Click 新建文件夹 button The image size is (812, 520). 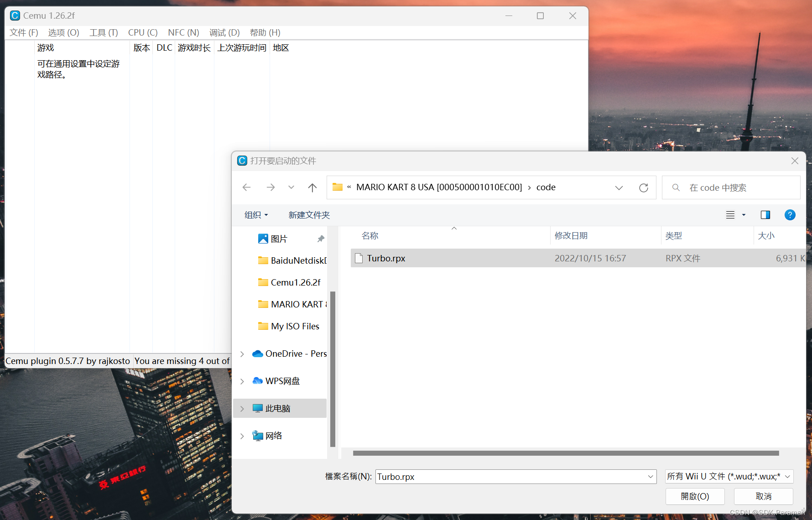pos(309,215)
